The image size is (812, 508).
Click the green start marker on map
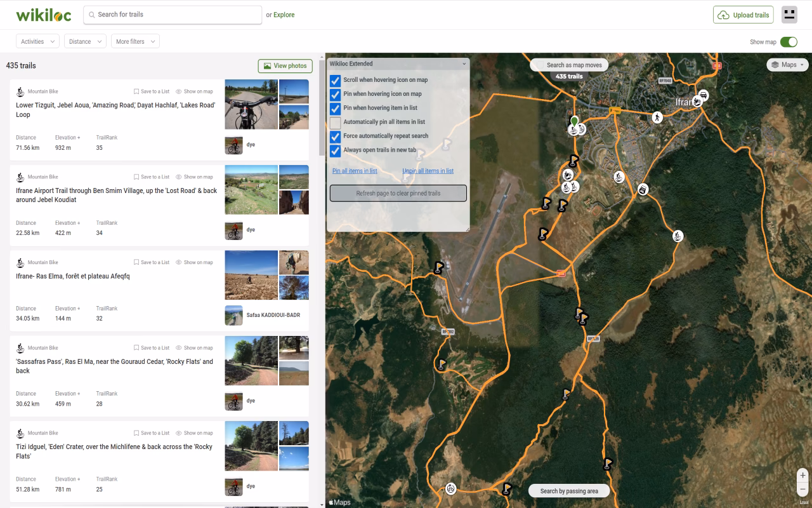tap(574, 121)
